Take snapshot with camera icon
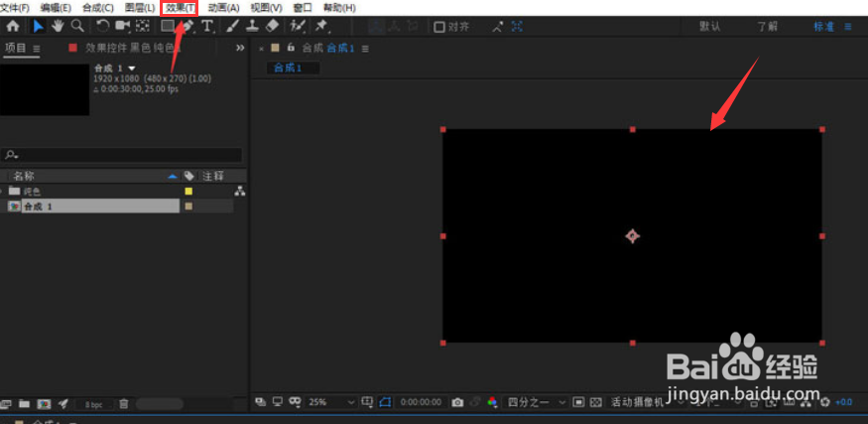The height and width of the screenshot is (424, 868). pyautogui.click(x=457, y=402)
